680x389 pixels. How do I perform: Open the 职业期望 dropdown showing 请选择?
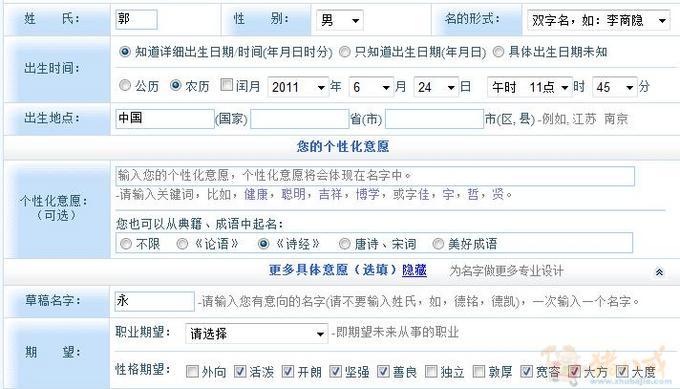[x=256, y=333]
